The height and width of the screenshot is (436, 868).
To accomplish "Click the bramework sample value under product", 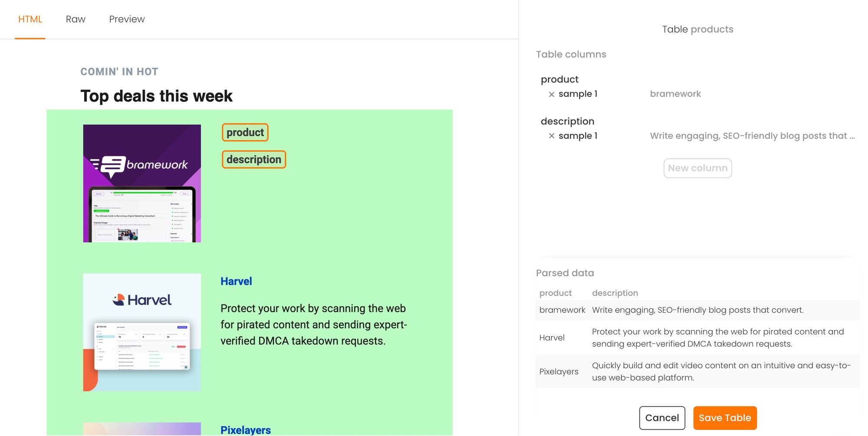I will point(675,94).
